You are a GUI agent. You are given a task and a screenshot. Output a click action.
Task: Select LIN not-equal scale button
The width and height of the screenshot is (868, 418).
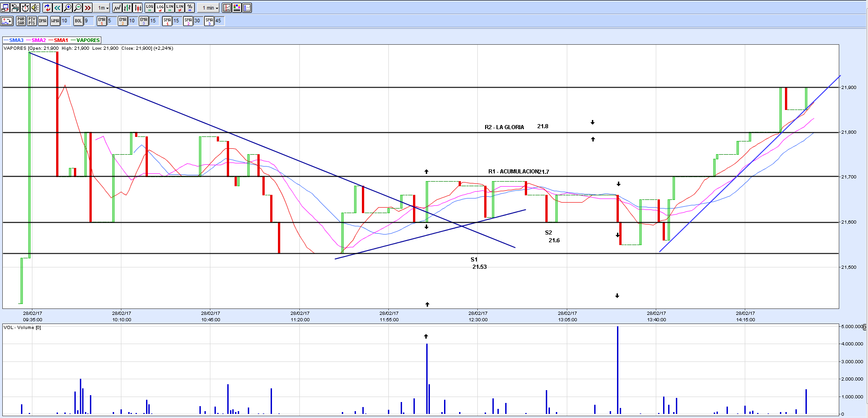click(180, 8)
